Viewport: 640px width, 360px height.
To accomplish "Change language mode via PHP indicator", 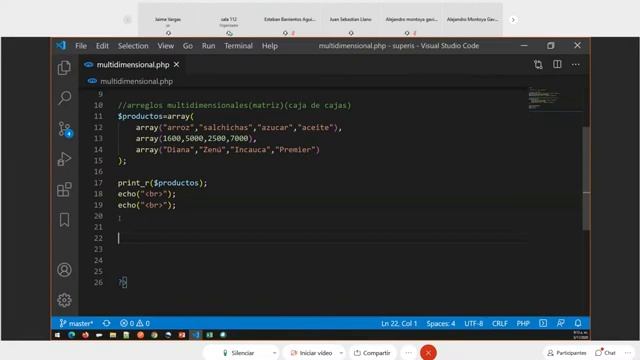I will coord(523,323).
